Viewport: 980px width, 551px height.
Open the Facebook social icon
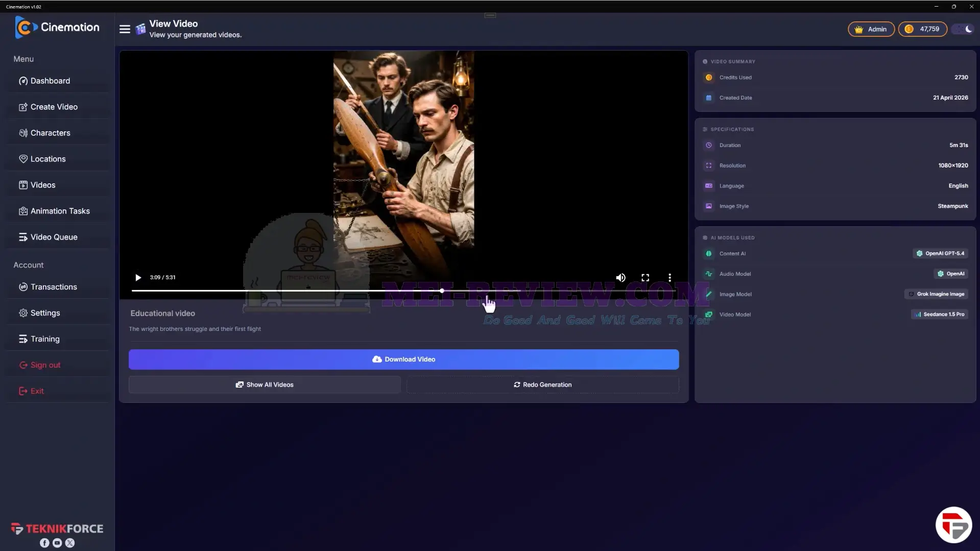44,543
